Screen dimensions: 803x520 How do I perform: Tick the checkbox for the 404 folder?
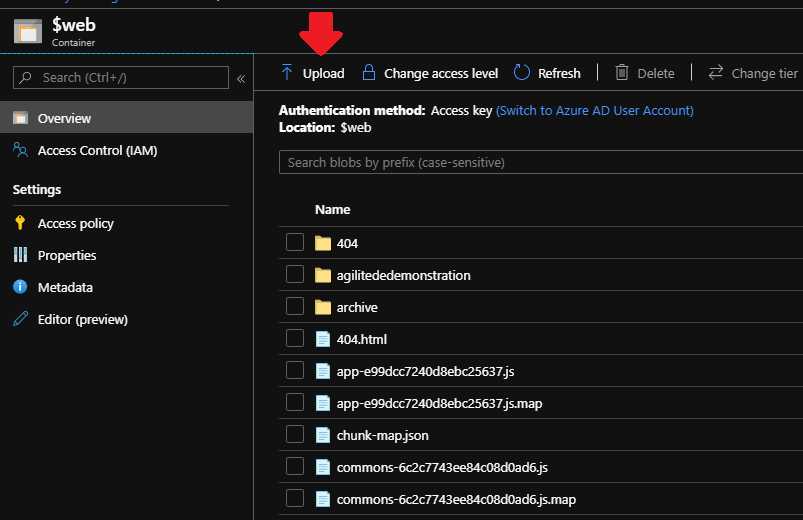[295, 243]
